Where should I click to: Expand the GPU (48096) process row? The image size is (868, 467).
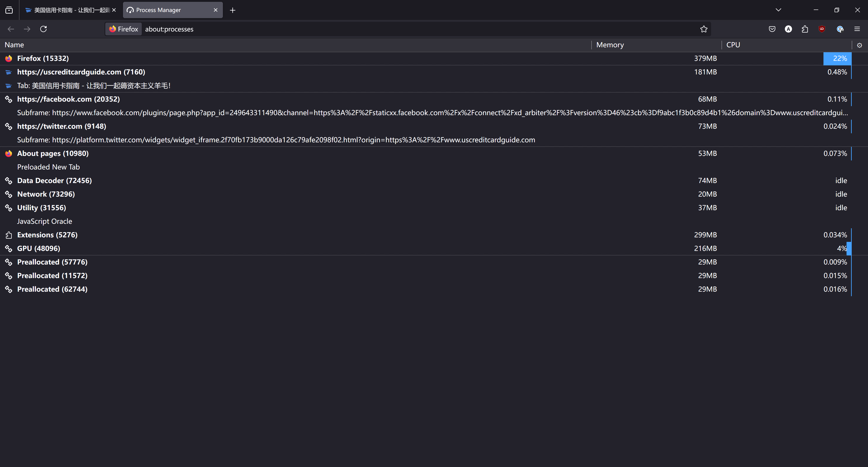coord(38,248)
